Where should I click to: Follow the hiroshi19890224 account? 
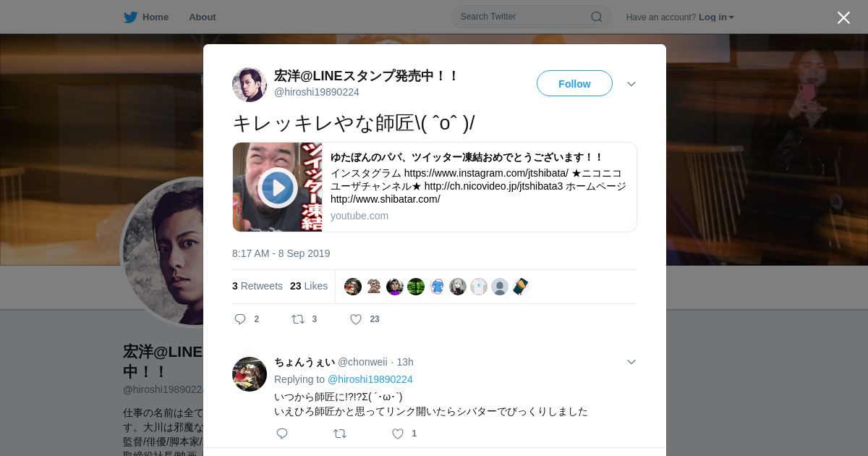click(574, 83)
